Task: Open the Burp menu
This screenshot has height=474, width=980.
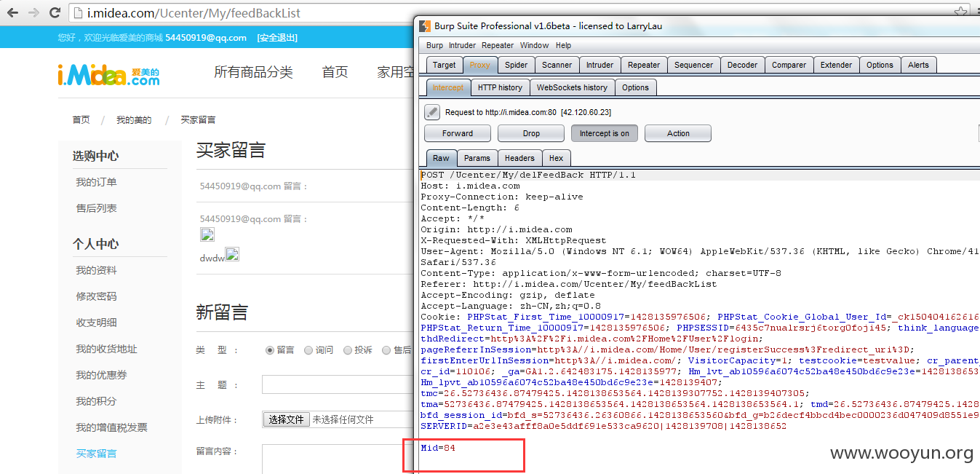Action: [x=434, y=45]
